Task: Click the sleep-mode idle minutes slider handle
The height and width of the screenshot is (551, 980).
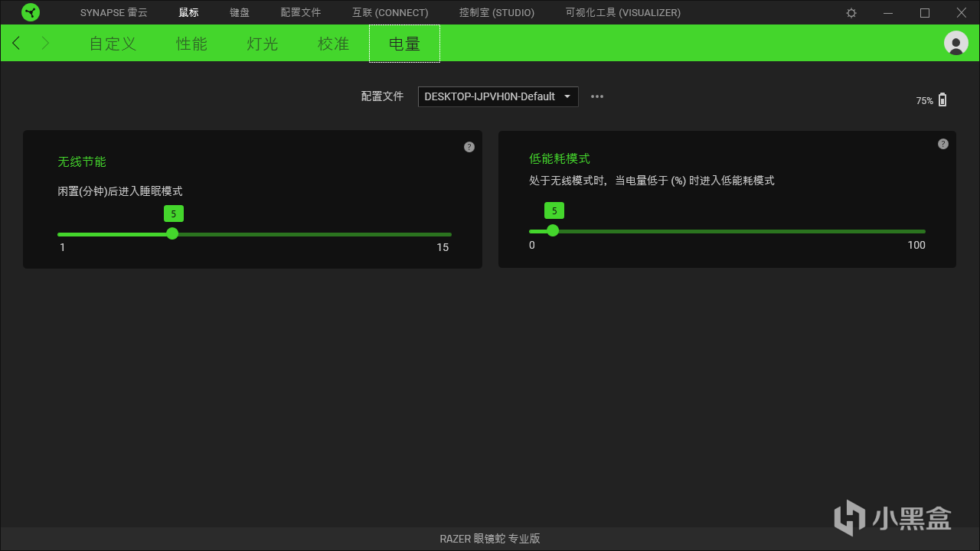Action: (x=172, y=233)
